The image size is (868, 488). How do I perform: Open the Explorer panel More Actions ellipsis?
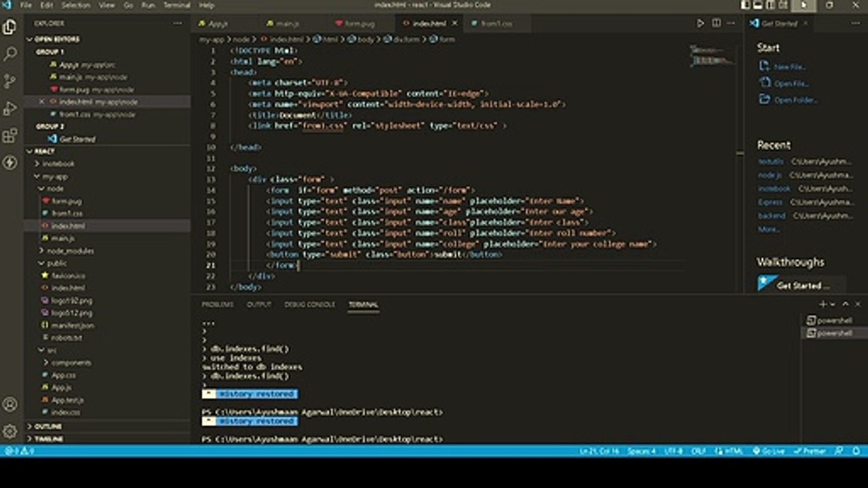point(178,23)
